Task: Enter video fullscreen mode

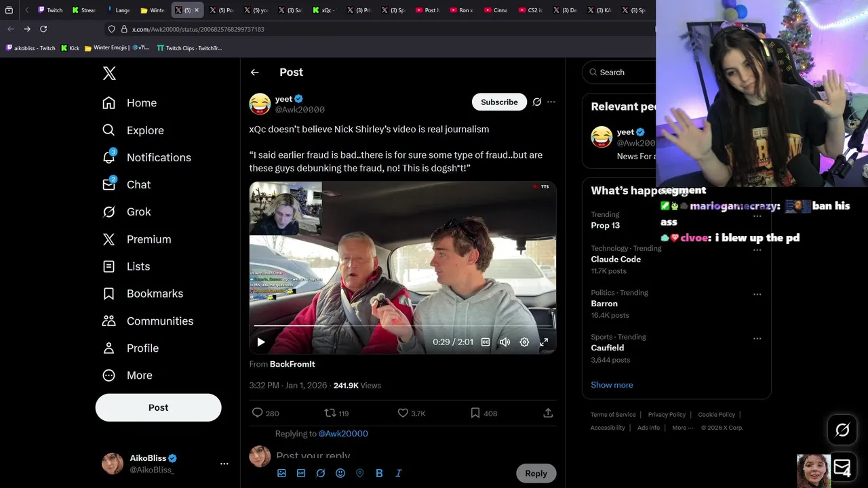Action: 544,342
